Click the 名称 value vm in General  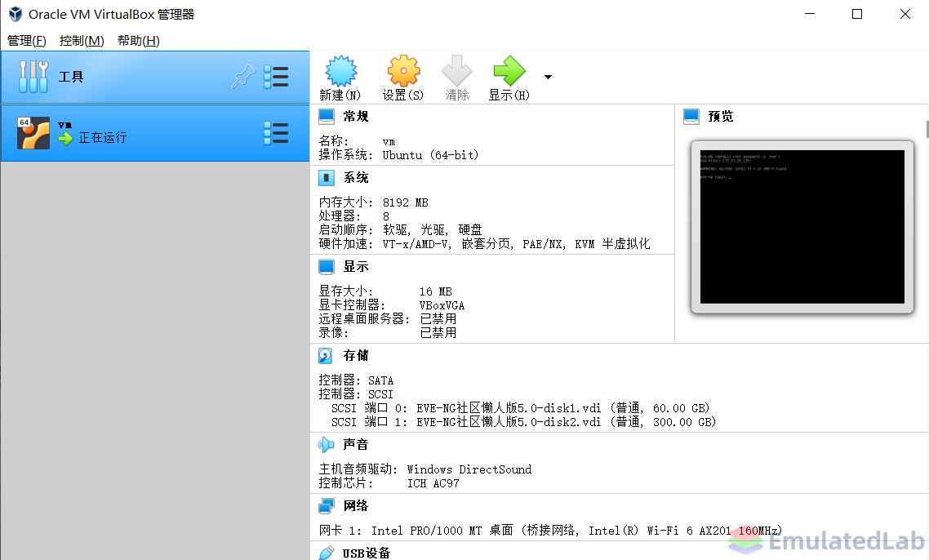[x=389, y=141]
